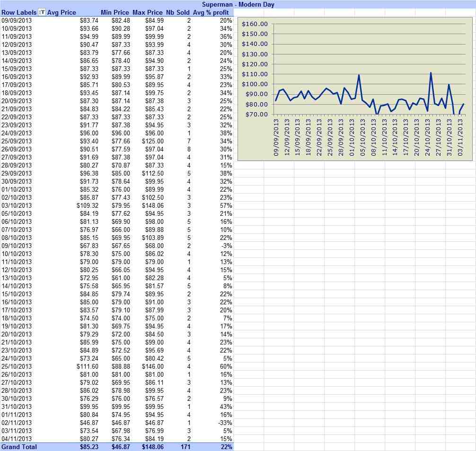
Task: Click the $61.00 min price cell
Action: pos(121,278)
